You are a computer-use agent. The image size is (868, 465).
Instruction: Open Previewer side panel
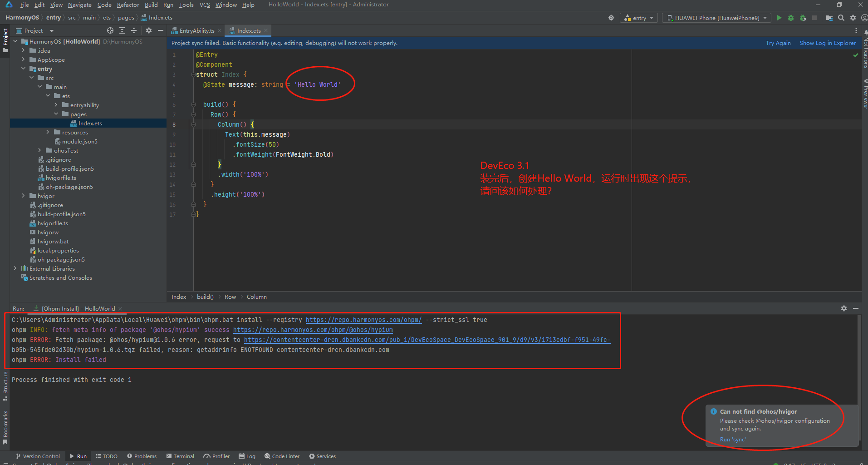(865, 94)
